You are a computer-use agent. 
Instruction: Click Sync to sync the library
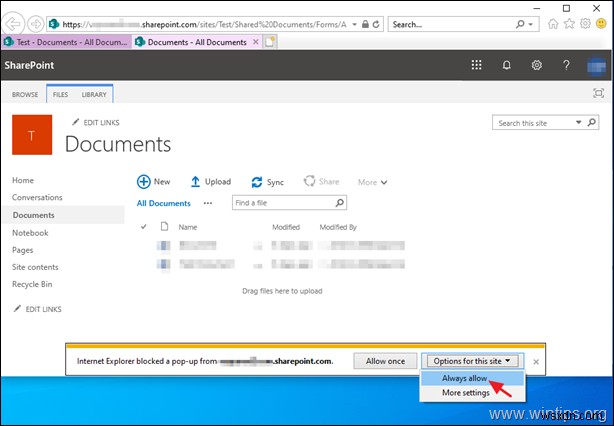[x=267, y=182]
